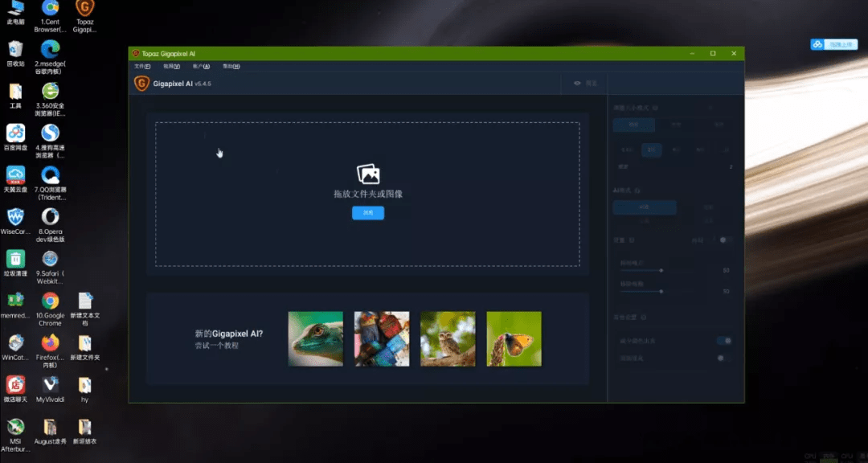Click the Gigapixel AI shield logo
Viewport: 868px width, 463px height.
pyautogui.click(x=141, y=84)
